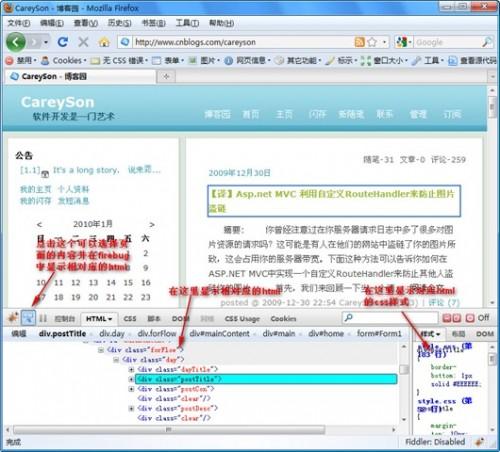Click the search magnifier icon
Viewport: 500px width, 452px height.
[487, 42]
